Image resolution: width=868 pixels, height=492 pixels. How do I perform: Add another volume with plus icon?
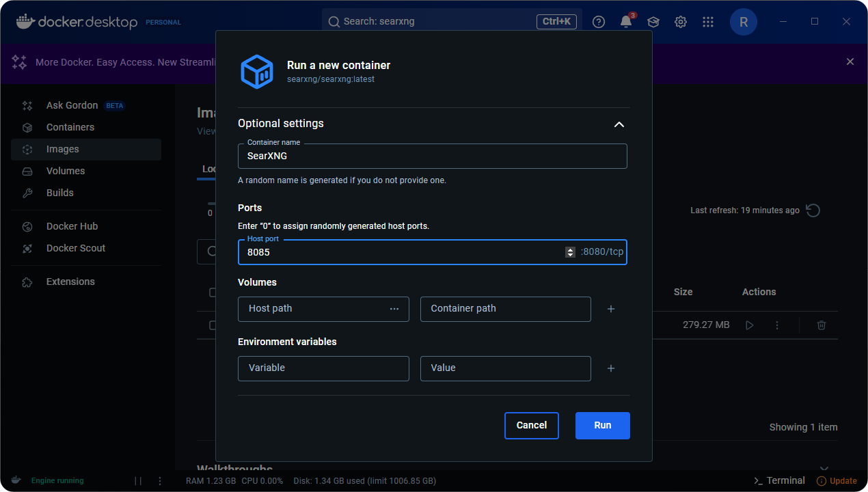[x=611, y=309]
